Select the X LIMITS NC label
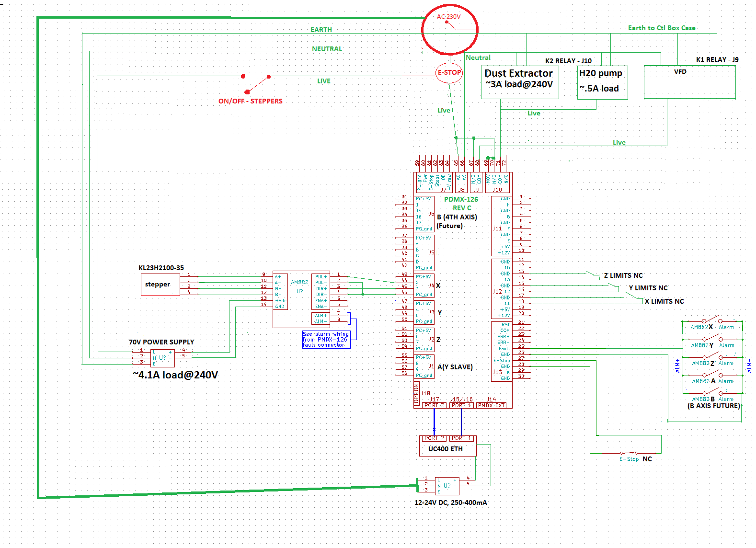The image size is (756, 548). coord(664,301)
